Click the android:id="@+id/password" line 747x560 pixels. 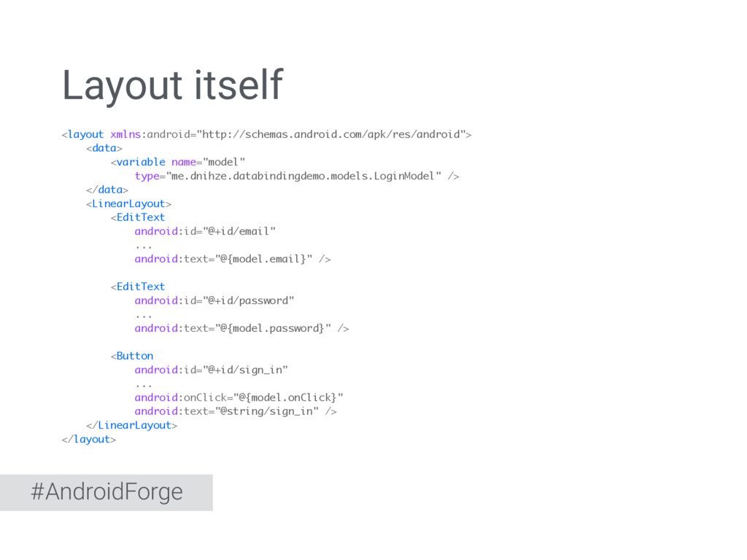pyautogui.click(x=214, y=300)
